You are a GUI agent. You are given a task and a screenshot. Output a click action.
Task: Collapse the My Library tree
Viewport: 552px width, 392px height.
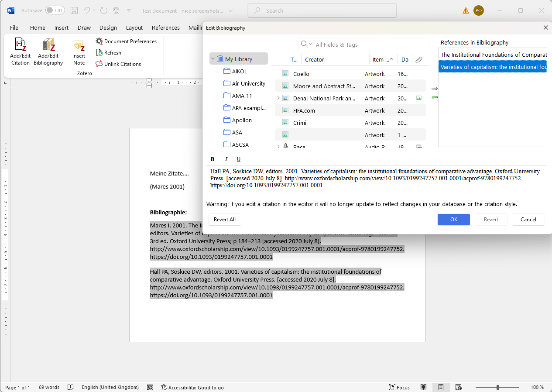213,59
